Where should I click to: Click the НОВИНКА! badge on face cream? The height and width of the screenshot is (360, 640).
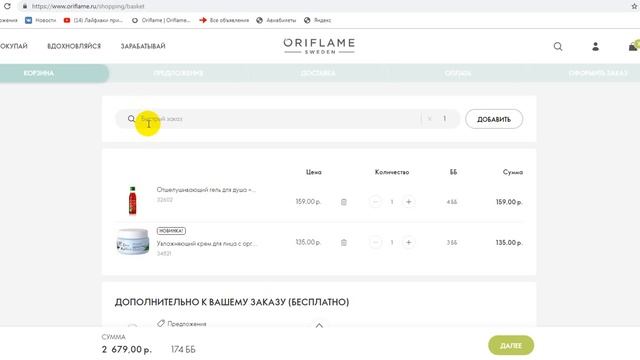click(171, 231)
